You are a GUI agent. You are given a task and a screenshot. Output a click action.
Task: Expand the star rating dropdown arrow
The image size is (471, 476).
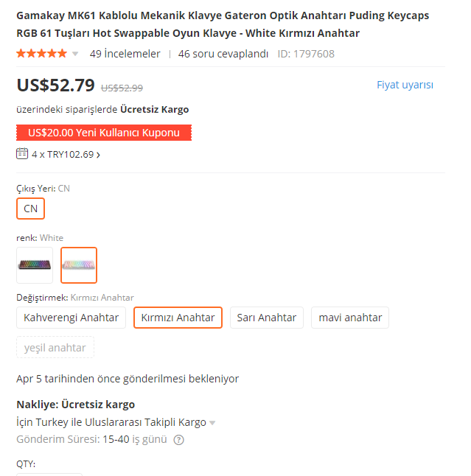click(75, 54)
